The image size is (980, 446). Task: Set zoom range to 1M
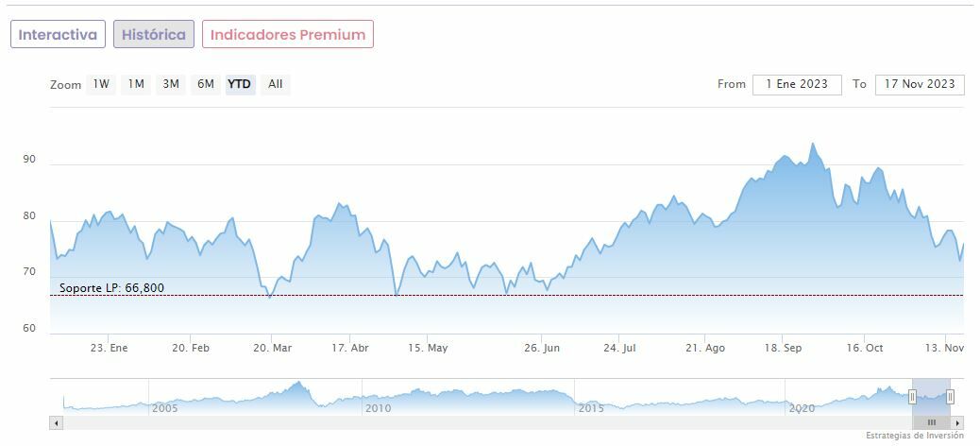click(136, 84)
